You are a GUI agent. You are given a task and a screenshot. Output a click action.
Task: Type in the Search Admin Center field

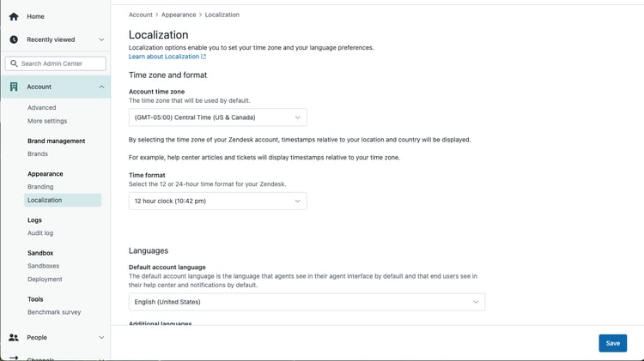62,63
